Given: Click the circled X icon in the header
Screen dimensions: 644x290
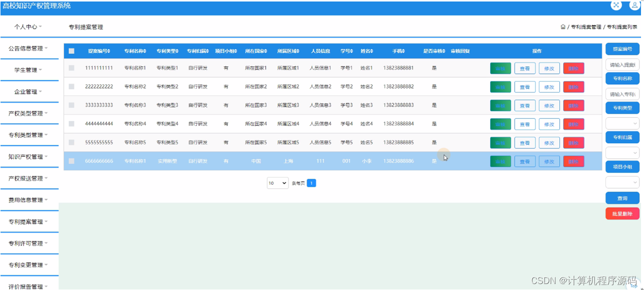Looking at the screenshot, I should point(616,5).
